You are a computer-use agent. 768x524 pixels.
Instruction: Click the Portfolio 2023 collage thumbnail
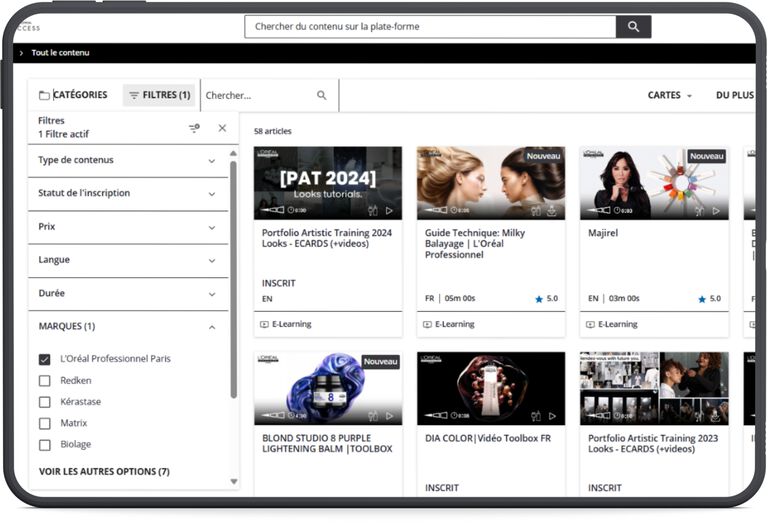click(x=654, y=388)
